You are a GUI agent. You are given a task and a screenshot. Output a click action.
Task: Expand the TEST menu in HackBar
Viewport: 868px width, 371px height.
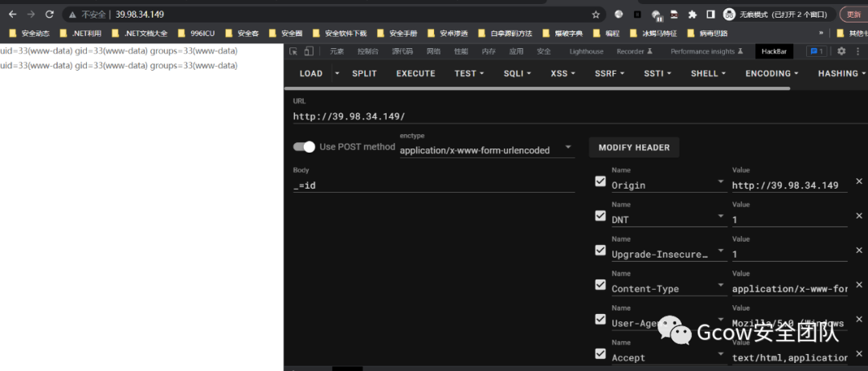click(469, 74)
